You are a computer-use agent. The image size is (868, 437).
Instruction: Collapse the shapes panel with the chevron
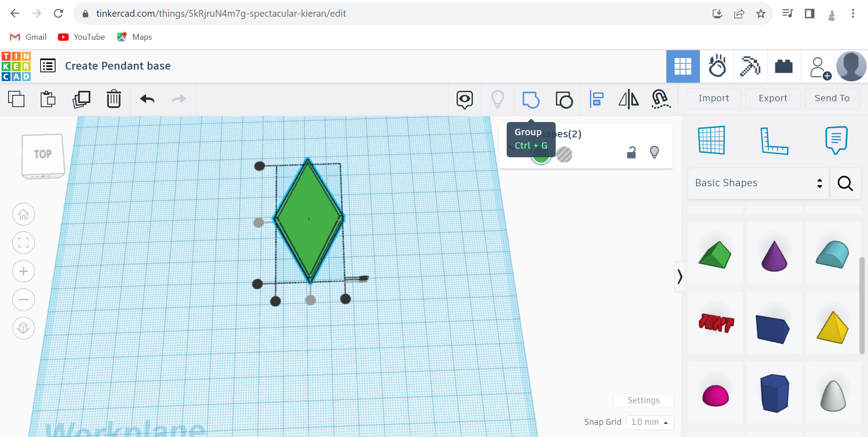[x=679, y=276]
